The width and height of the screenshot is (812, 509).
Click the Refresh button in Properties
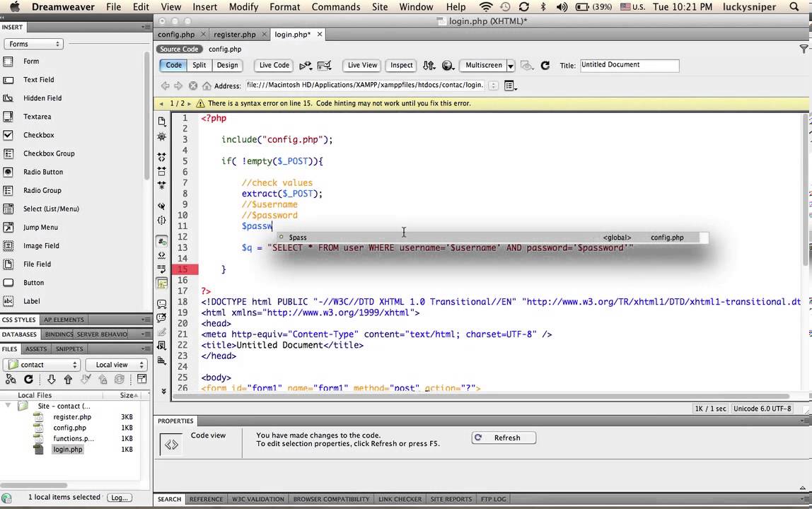[504, 438]
